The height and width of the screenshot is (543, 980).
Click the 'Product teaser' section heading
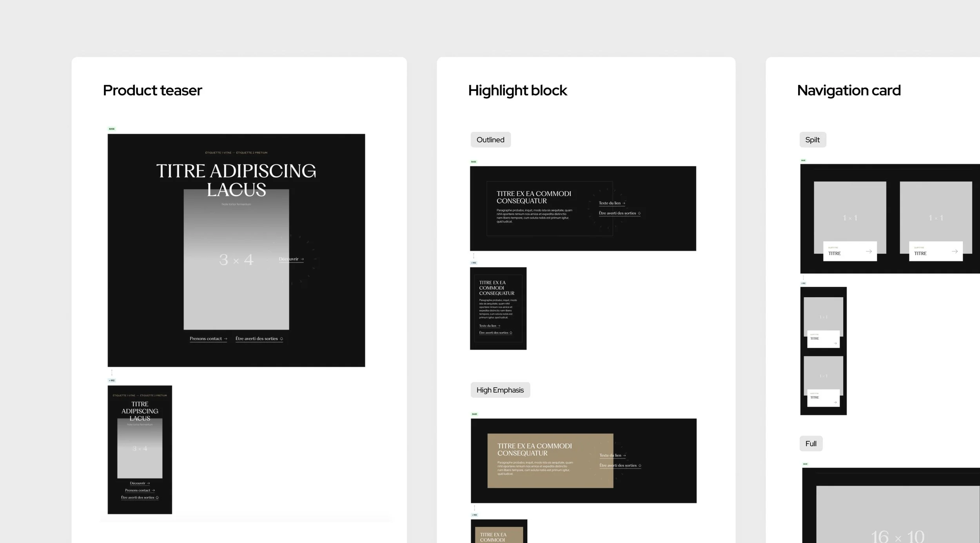coord(152,90)
